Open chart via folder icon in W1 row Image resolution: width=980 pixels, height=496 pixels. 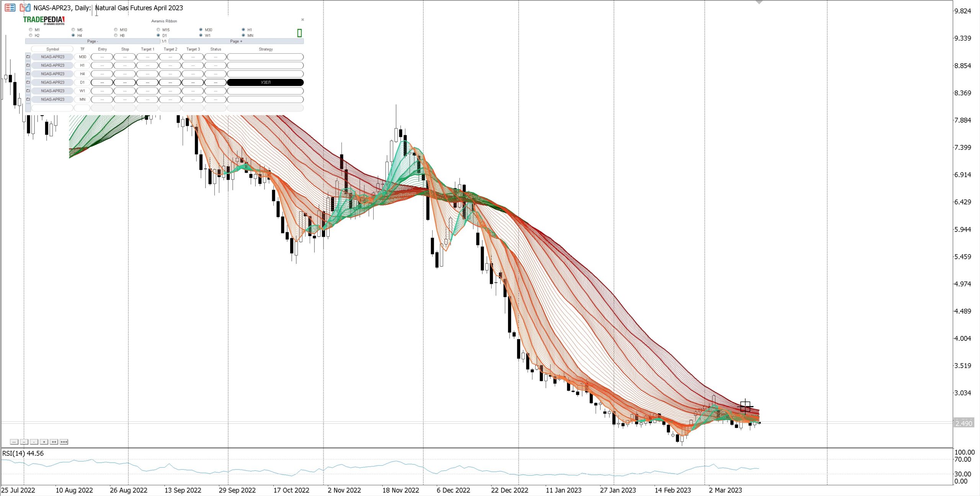coord(28,91)
